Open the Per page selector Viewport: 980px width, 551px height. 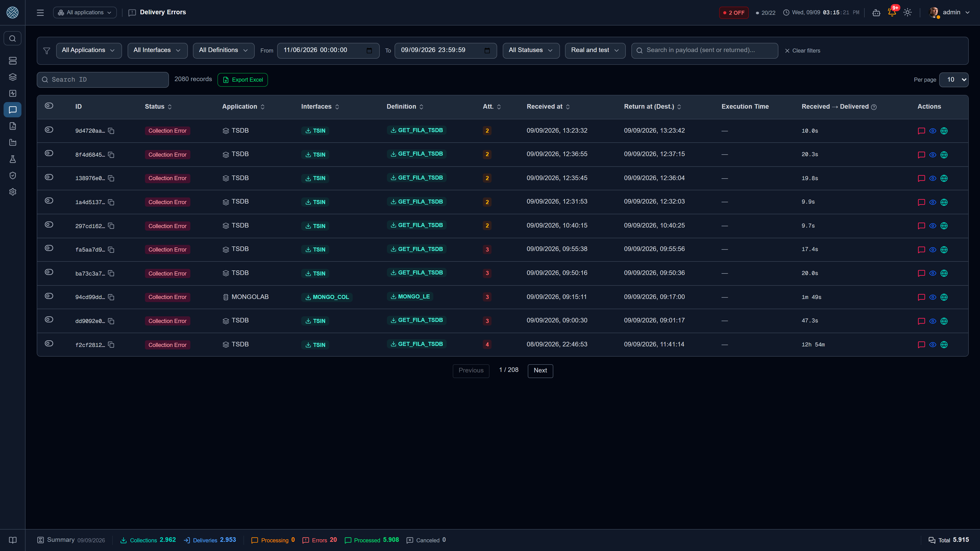point(954,80)
